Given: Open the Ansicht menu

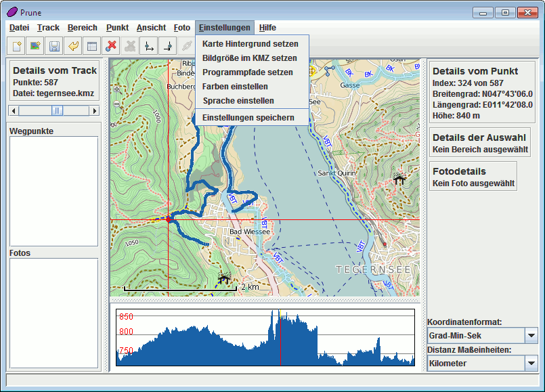Looking at the screenshot, I should coord(151,28).
